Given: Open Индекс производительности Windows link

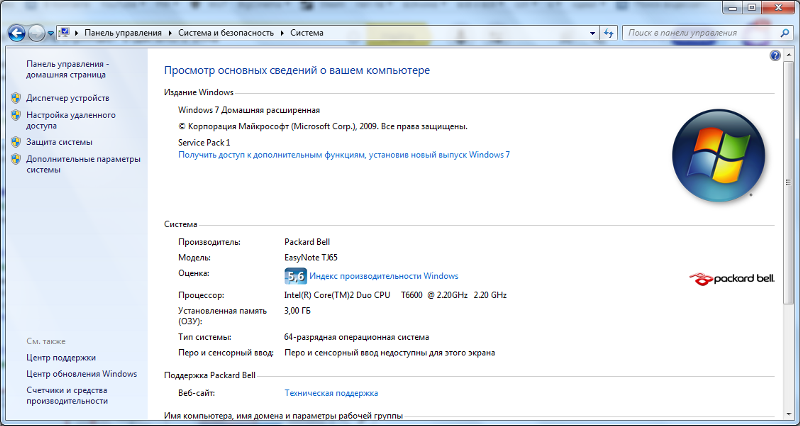Looking at the screenshot, I should [384, 276].
